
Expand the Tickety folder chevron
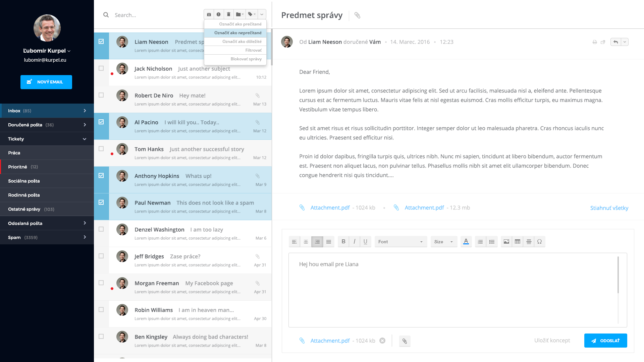[x=85, y=139]
